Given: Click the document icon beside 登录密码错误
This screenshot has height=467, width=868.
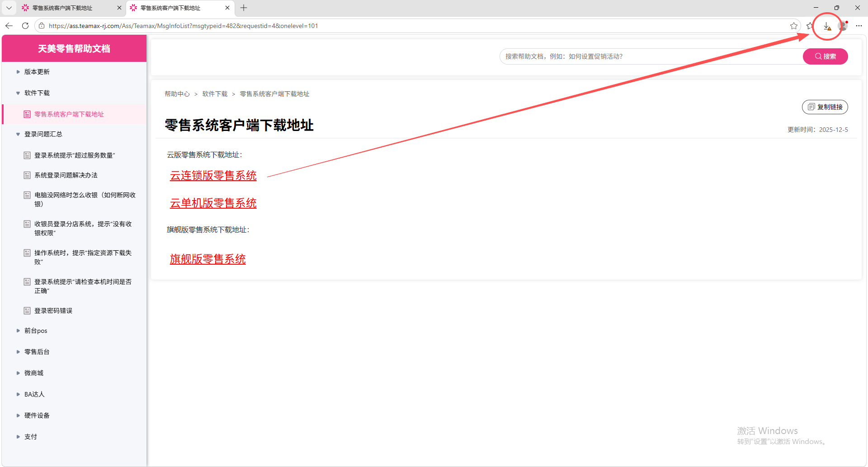Looking at the screenshot, I should [x=27, y=311].
